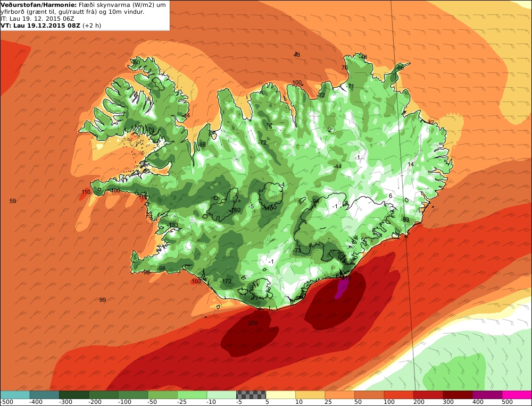Click the magenta swatch above 500
Image resolution: width=532 pixels, height=406 pixels.
[x=517, y=394]
